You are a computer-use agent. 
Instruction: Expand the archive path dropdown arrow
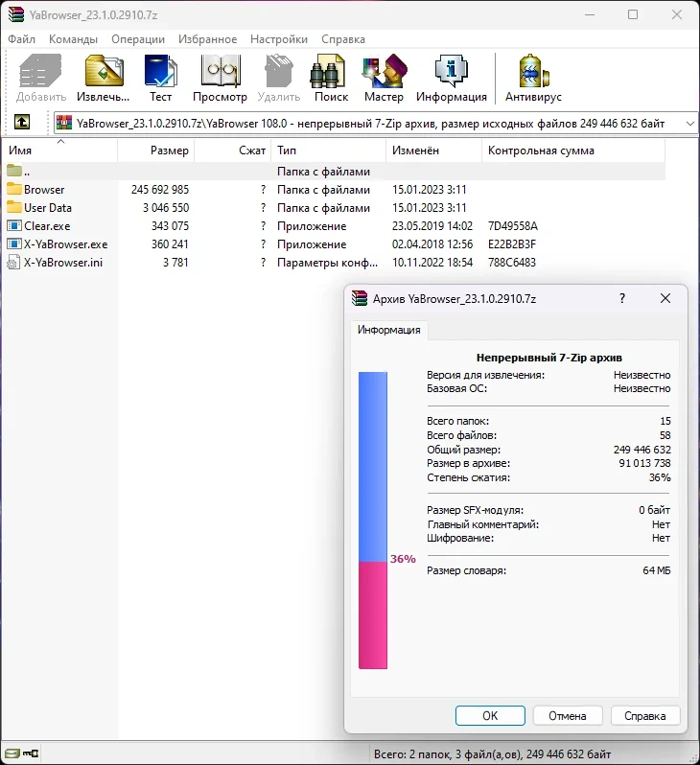[x=689, y=124]
